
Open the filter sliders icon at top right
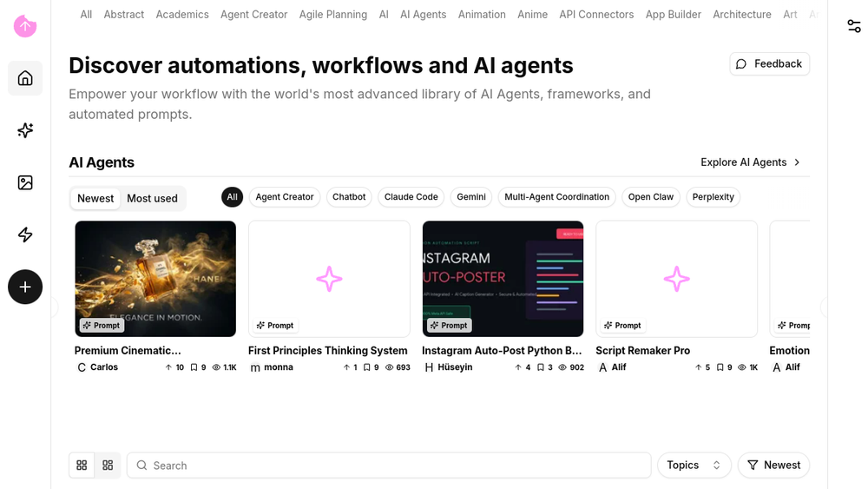tap(853, 26)
